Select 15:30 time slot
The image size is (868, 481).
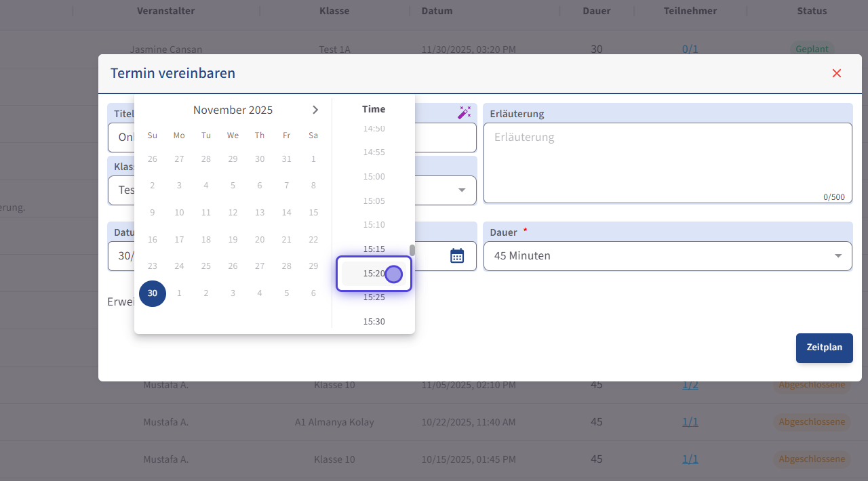coord(374,321)
